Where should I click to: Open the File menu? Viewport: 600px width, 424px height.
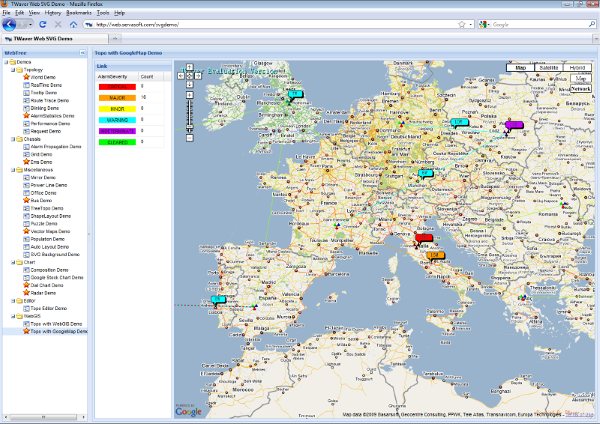(x=6, y=13)
